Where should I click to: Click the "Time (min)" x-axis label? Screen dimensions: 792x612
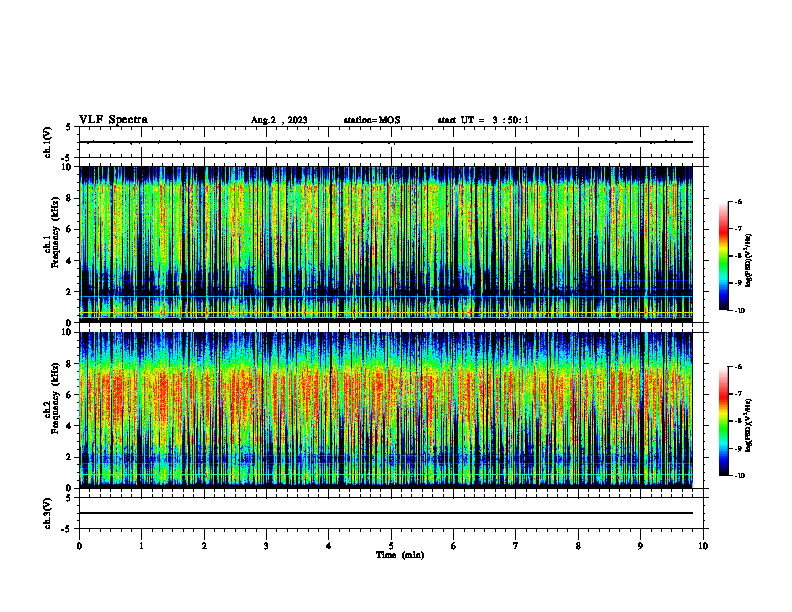click(x=400, y=555)
